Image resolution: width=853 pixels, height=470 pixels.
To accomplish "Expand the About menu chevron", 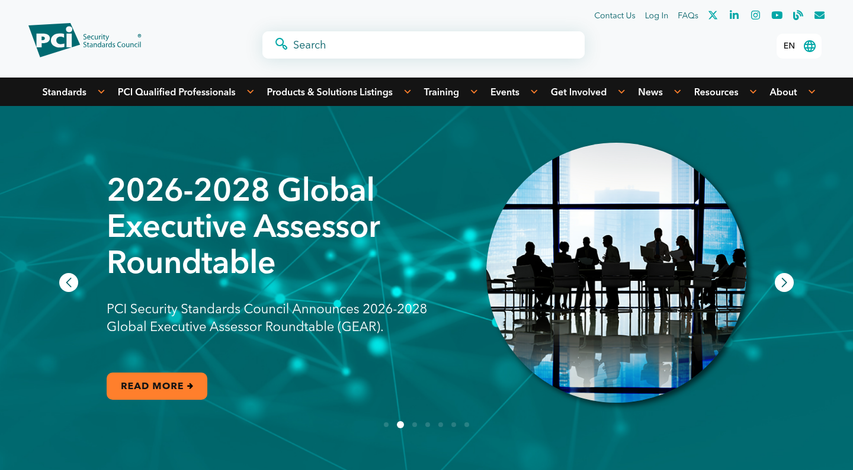I will 812,92.
